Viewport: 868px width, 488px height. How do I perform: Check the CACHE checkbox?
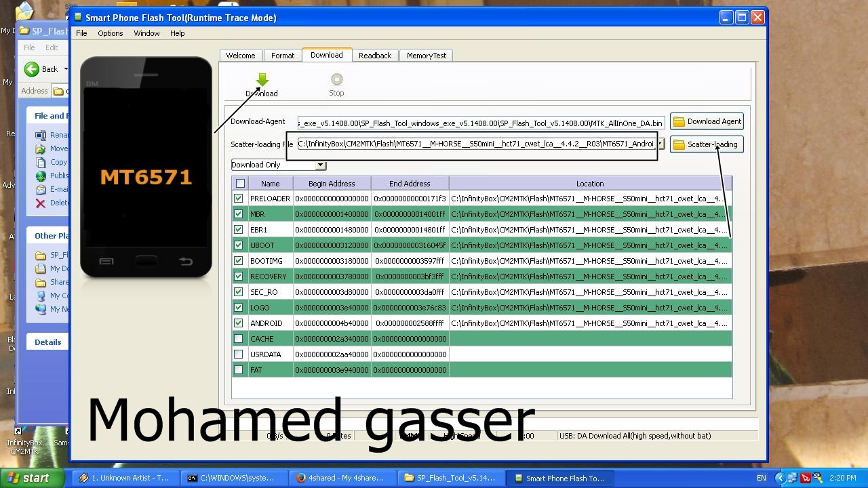[239, 339]
